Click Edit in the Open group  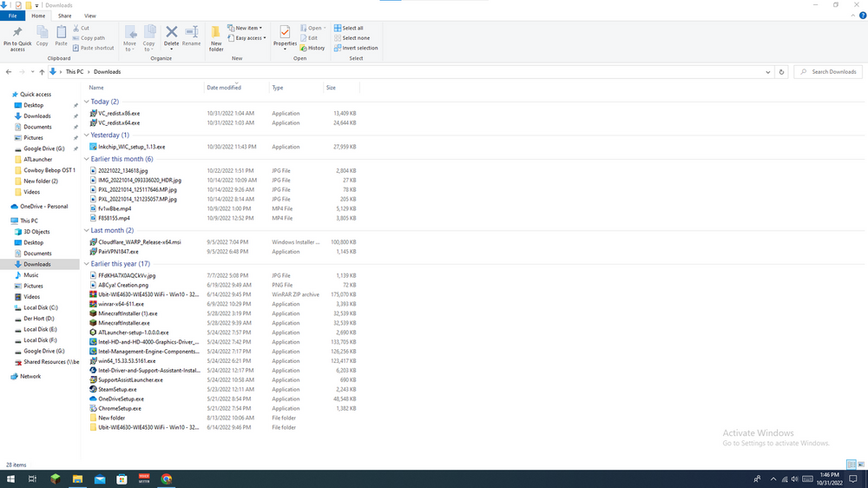[x=309, y=38]
